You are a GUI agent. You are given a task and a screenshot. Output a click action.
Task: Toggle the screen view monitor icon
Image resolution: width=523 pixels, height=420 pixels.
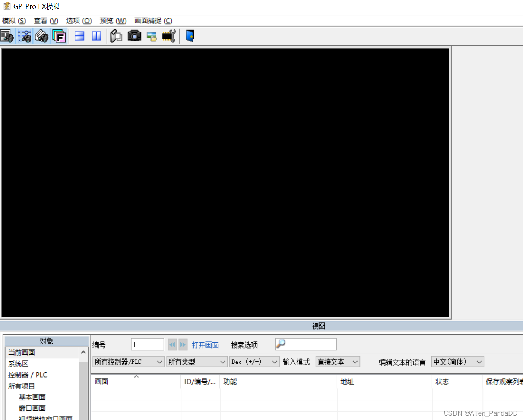[7, 36]
